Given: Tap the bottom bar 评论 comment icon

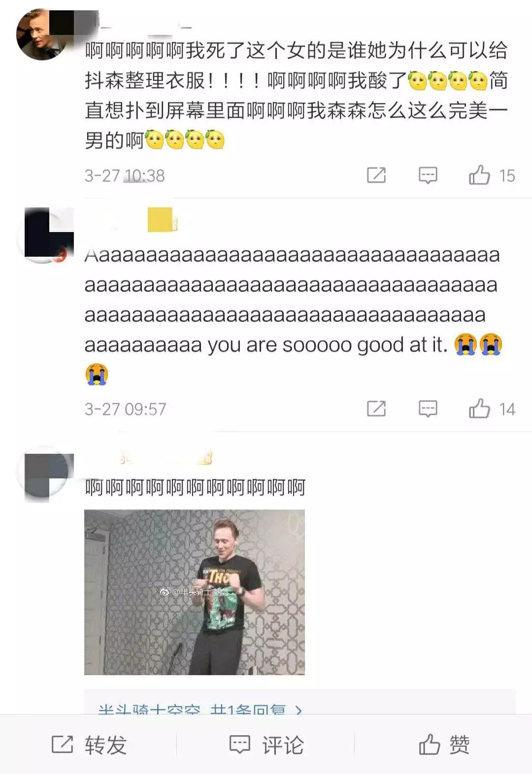Looking at the screenshot, I should pos(240,744).
